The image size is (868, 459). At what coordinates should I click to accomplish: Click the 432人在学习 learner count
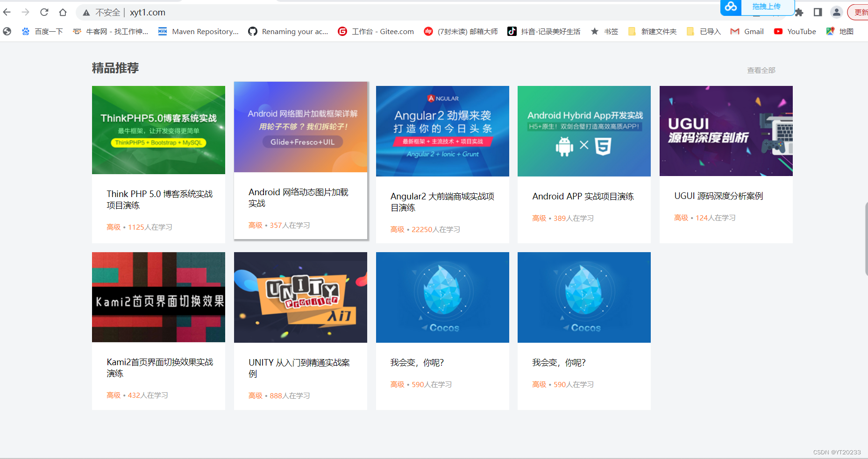pos(148,395)
